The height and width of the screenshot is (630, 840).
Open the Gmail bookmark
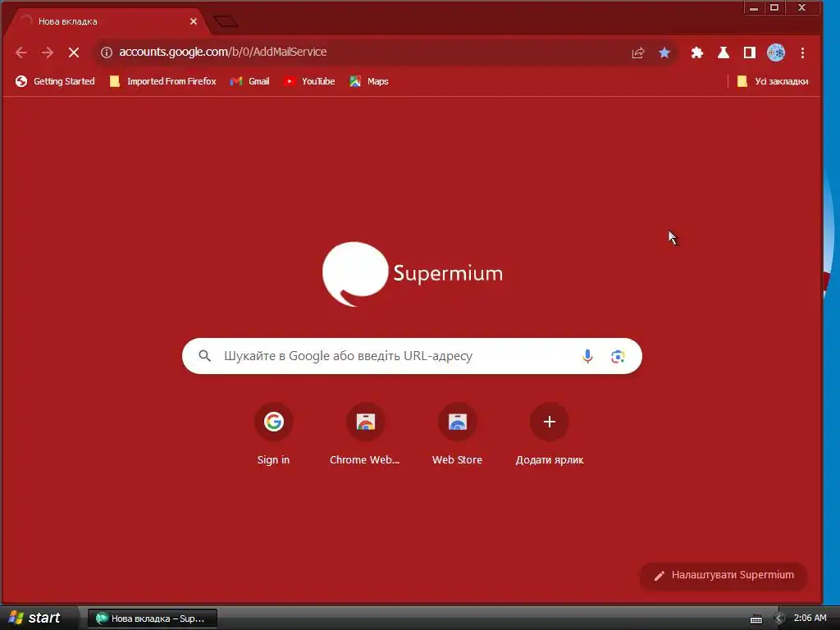[249, 81]
